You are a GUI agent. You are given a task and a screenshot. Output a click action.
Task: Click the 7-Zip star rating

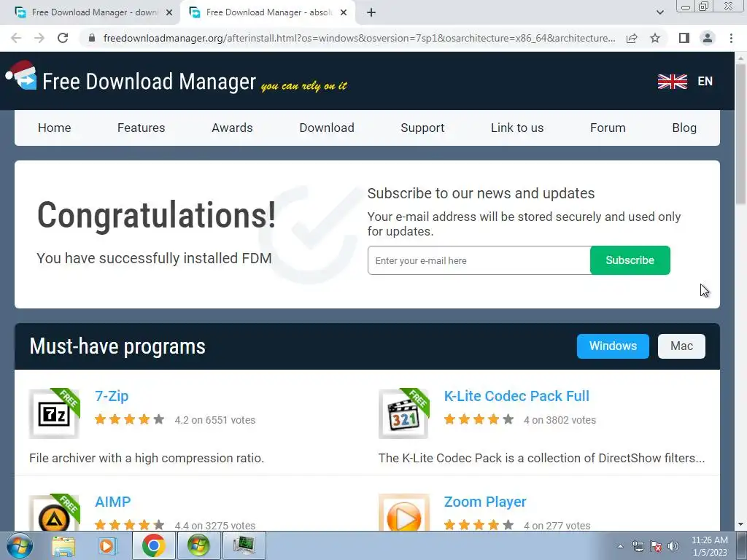click(130, 419)
